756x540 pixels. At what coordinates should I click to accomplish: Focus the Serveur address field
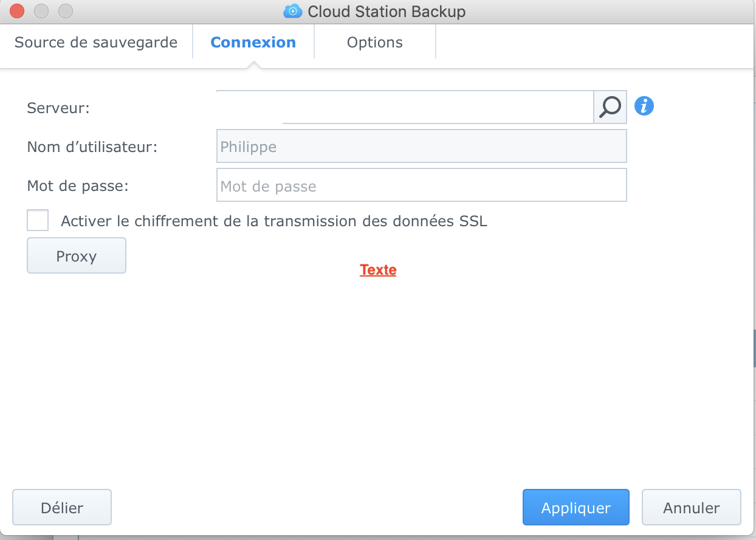[436, 107]
